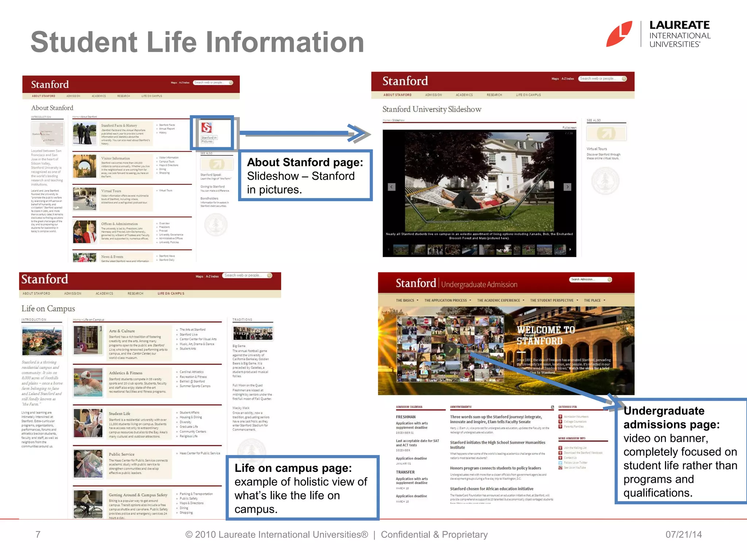The image size is (747, 560).
Task: Expand The Place dropdown menu
Action: (595, 300)
